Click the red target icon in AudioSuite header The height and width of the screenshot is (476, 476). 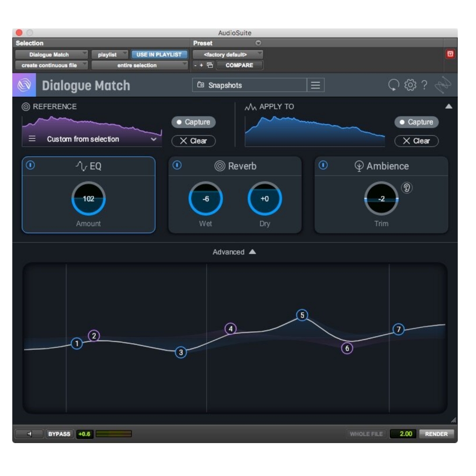450,54
